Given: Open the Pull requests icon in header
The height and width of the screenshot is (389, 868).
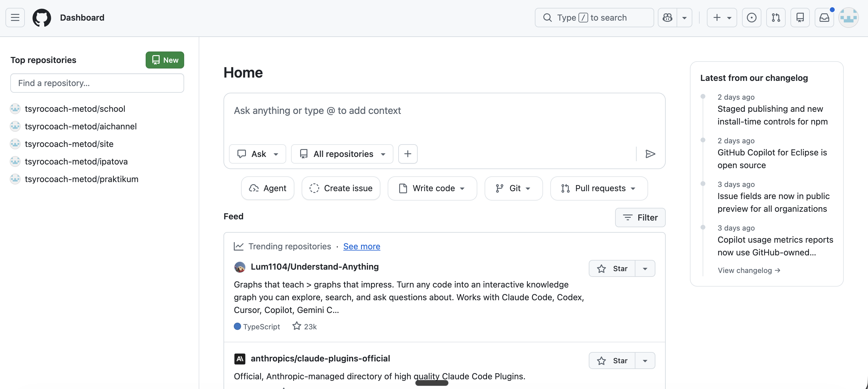Looking at the screenshot, I should (x=776, y=18).
